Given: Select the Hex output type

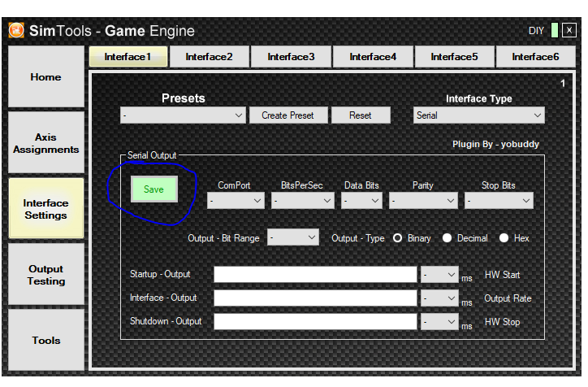Looking at the screenshot, I should tap(504, 238).
